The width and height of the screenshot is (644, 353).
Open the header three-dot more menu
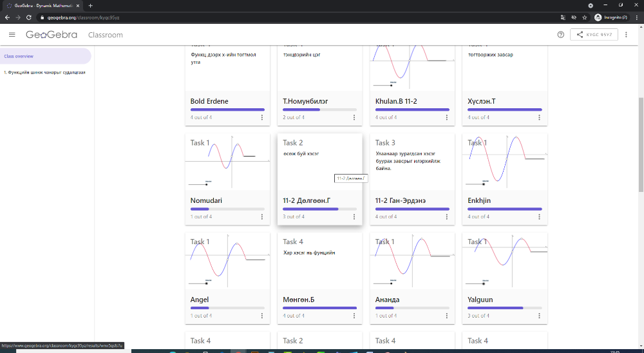[626, 35]
